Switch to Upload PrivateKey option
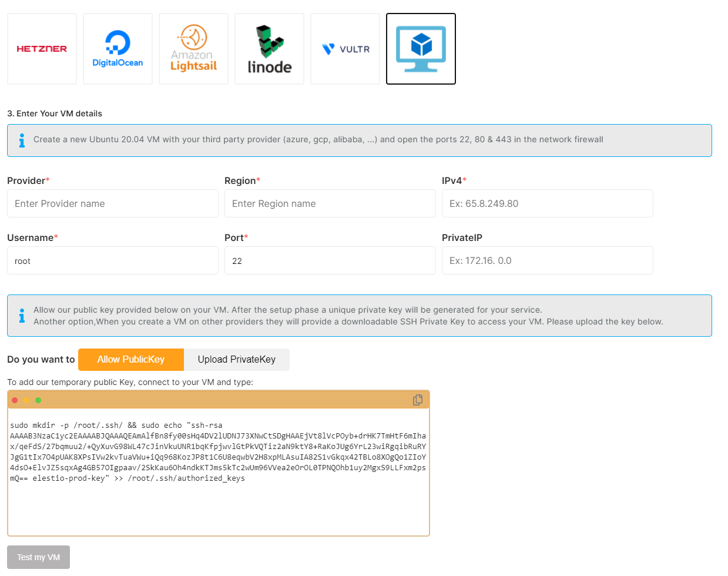728x576 pixels. coord(236,360)
